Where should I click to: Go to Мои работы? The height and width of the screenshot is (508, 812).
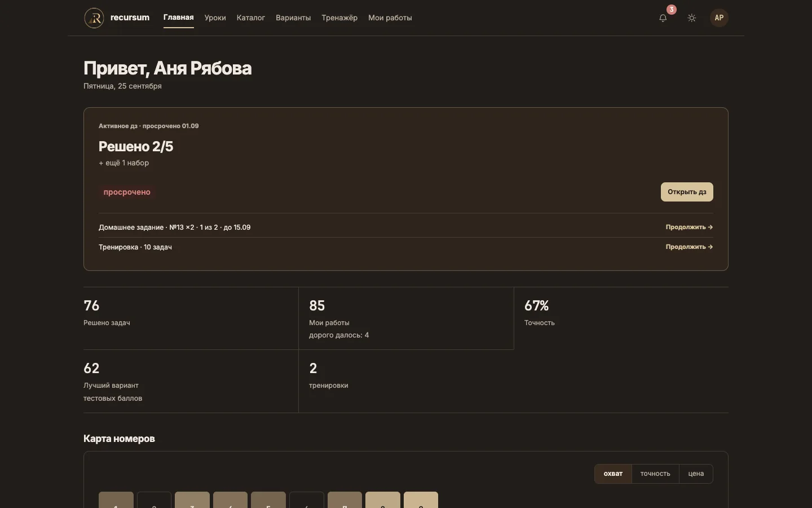pyautogui.click(x=390, y=18)
